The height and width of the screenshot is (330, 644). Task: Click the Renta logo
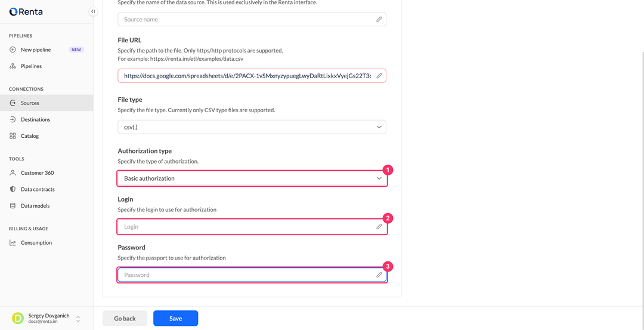[x=26, y=12]
